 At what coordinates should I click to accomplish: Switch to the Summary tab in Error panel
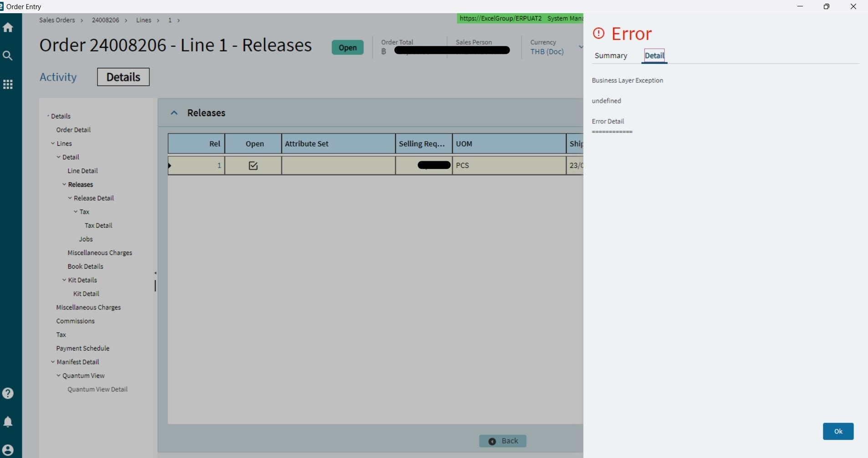tap(611, 55)
